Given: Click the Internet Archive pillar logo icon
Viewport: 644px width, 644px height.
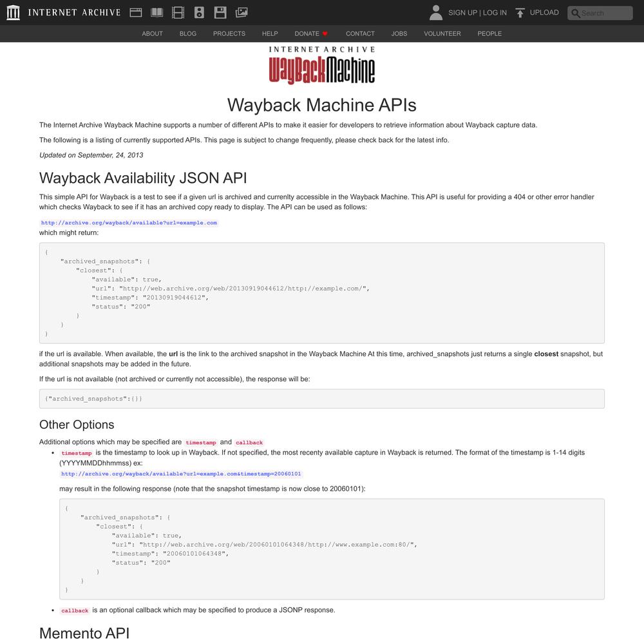Looking at the screenshot, I should (13, 12).
